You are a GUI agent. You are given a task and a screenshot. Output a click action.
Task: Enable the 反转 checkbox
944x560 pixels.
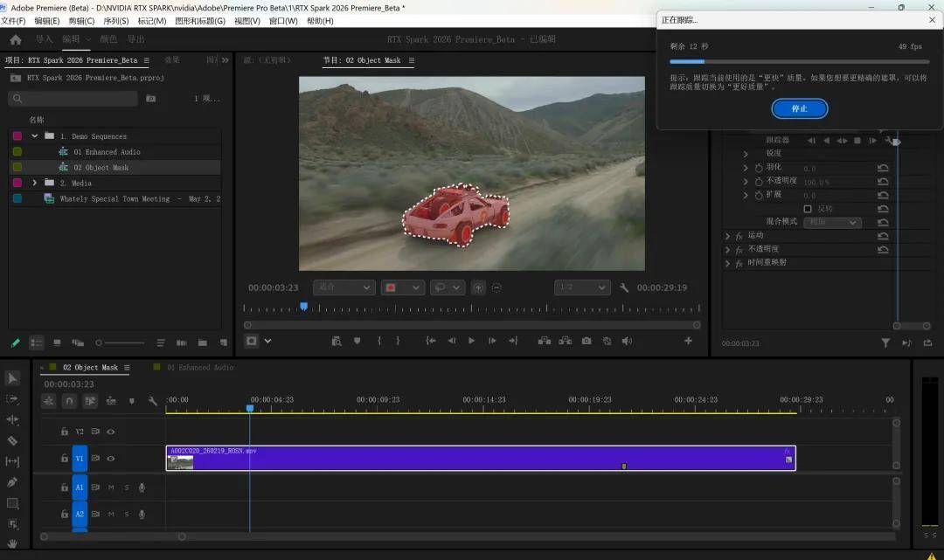[x=808, y=209]
